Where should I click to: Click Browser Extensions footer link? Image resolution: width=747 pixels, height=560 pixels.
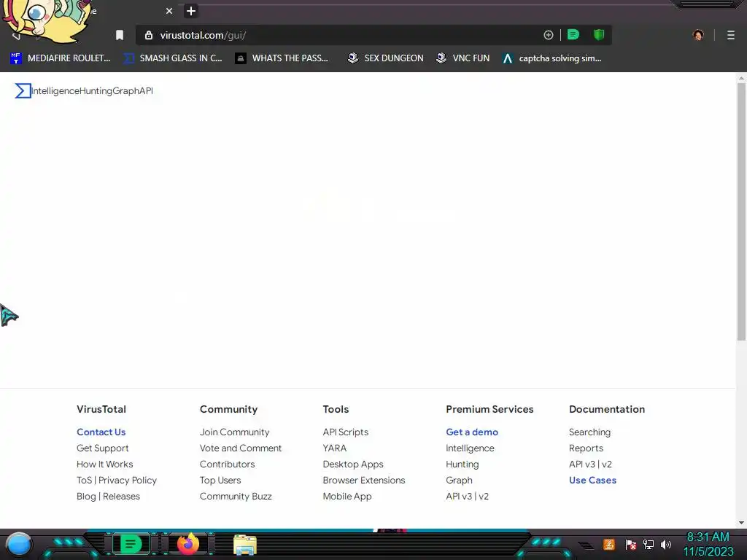[364, 480]
